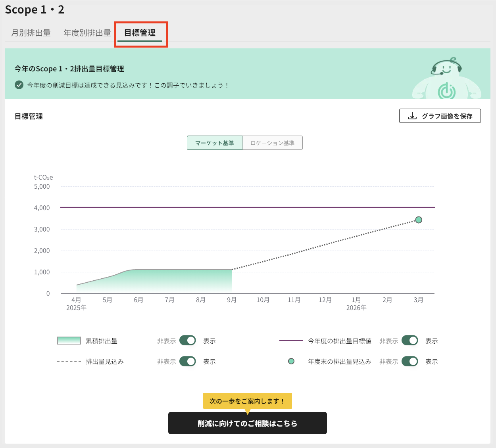The image size is (496, 448).
Task: Click the yellow 次の一歩をご案内します callout
Action: [x=248, y=401]
